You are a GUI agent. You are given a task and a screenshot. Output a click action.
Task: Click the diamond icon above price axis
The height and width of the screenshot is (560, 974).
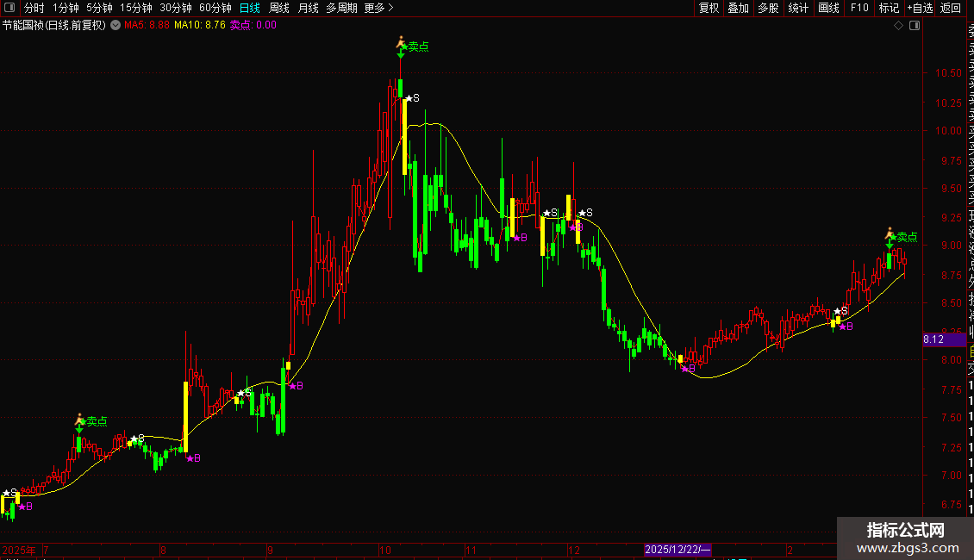coord(898,26)
